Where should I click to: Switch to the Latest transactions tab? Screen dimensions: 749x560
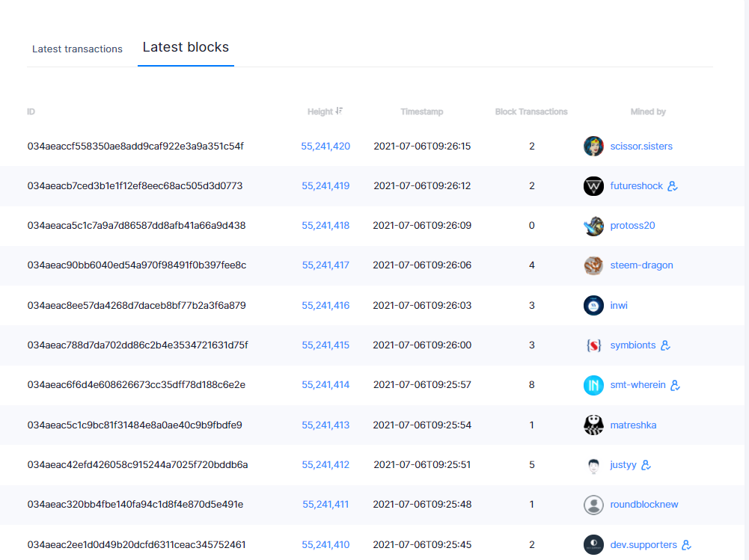pos(77,49)
